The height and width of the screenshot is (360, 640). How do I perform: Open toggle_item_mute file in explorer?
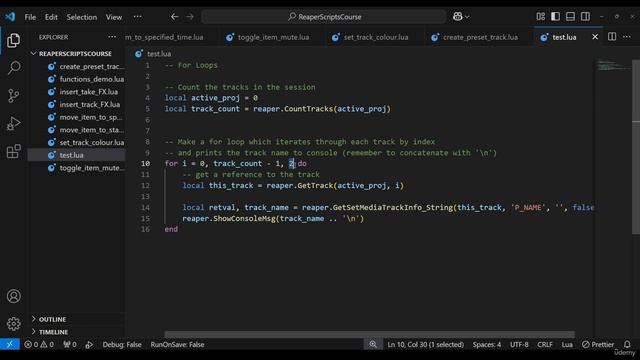(91, 167)
